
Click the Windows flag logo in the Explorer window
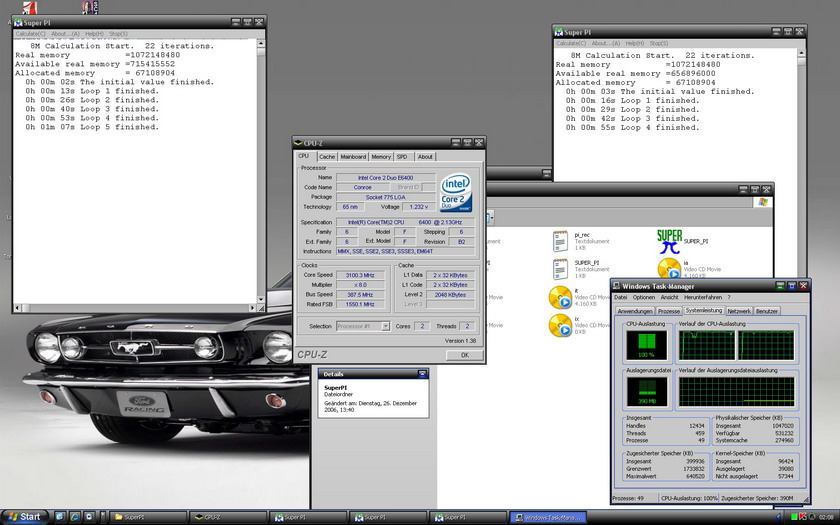[x=763, y=202]
